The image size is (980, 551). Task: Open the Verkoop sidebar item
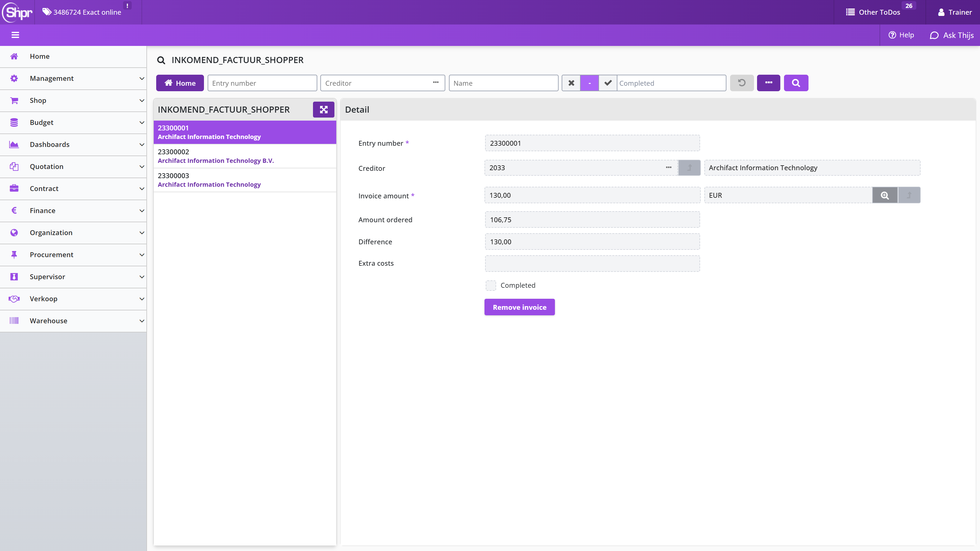pyautogui.click(x=73, y=299)
